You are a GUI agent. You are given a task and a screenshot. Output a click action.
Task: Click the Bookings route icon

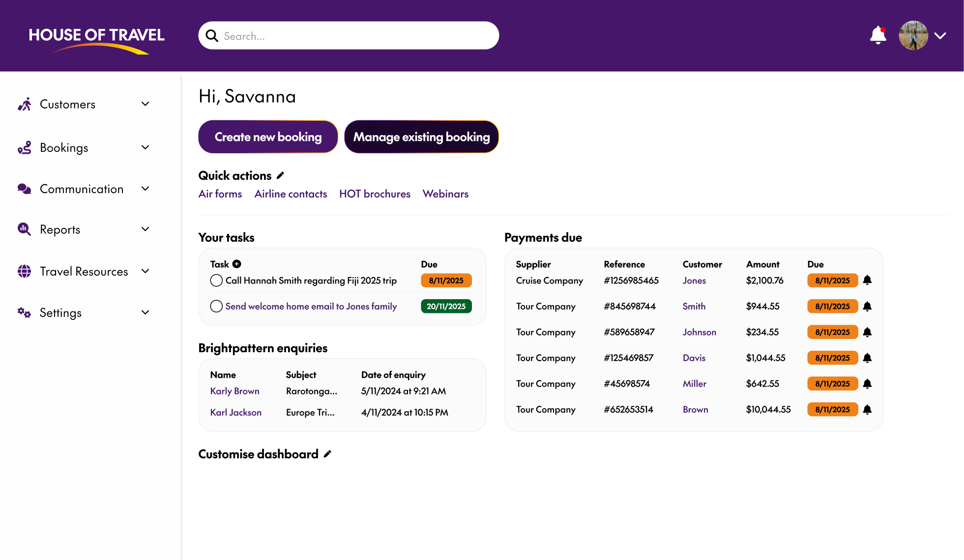click(x=25, y=147)
